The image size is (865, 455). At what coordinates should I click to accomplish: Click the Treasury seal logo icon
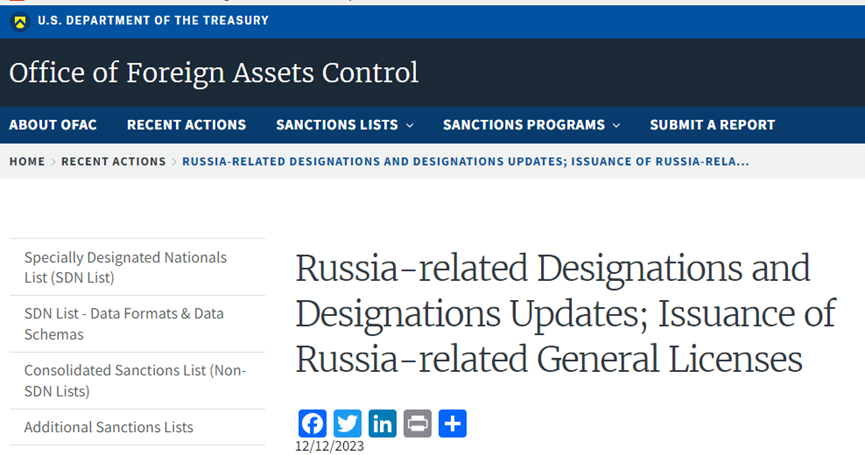pos(20,22)
